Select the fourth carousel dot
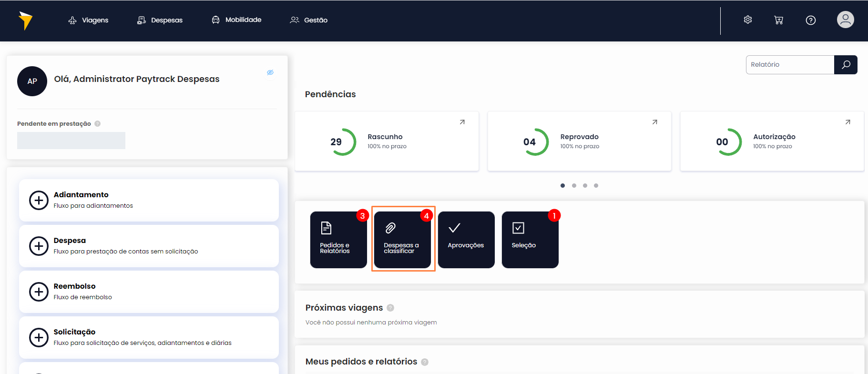Viewport: 868px width, 374px height. point(596,185)
